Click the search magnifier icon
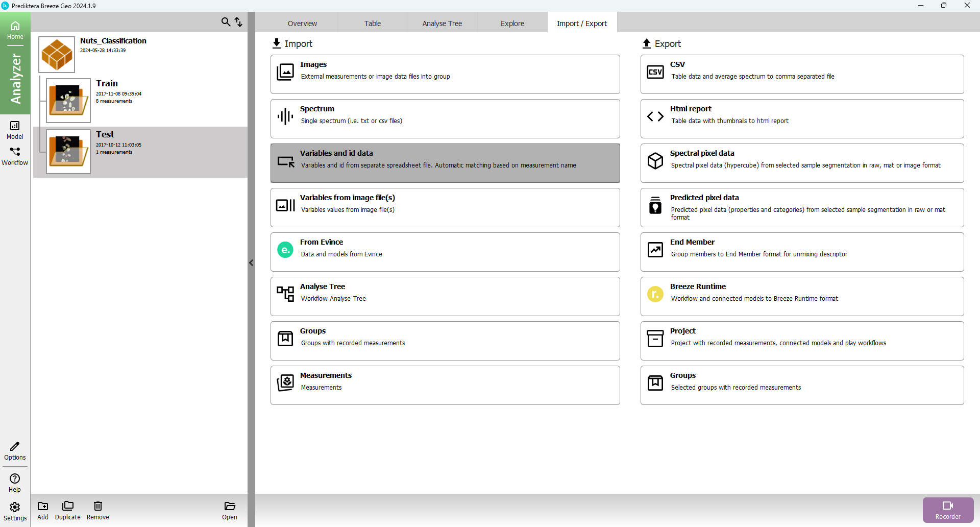980x527 pixels. (226, 22)
